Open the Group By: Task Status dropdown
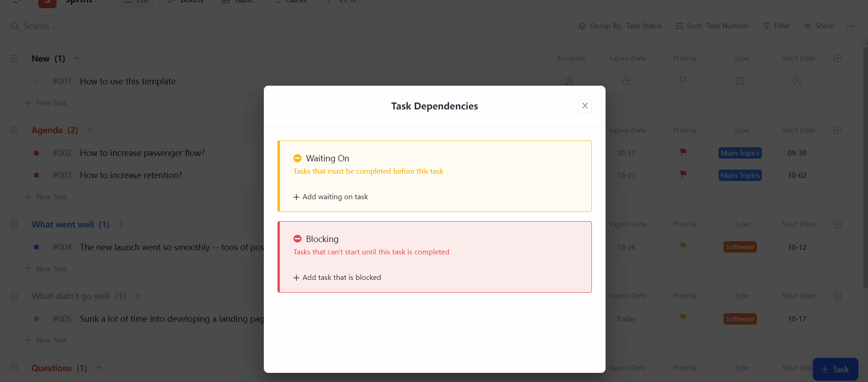 tap(621, 26)
